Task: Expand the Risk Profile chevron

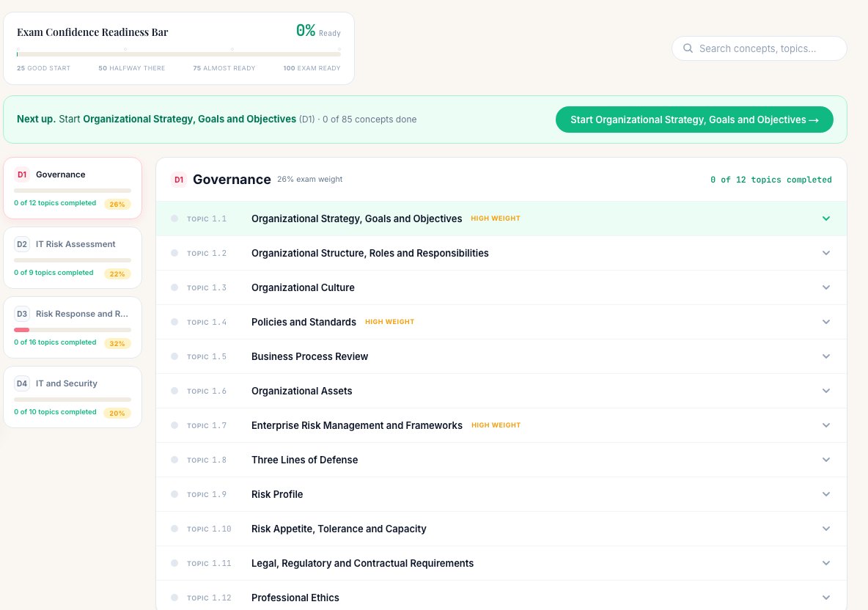Action: coord(826,494)
